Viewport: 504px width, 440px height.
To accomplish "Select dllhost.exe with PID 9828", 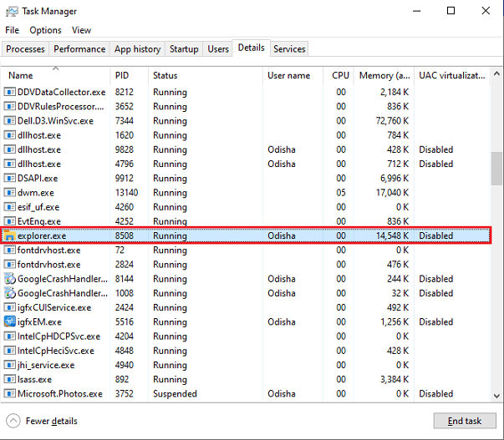I will tap(39, 149).
